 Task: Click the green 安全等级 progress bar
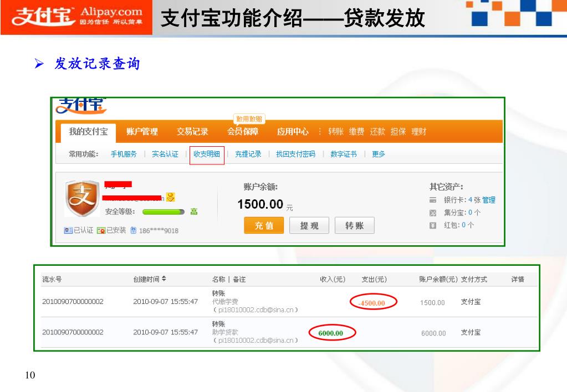click(x=164, y=212)
